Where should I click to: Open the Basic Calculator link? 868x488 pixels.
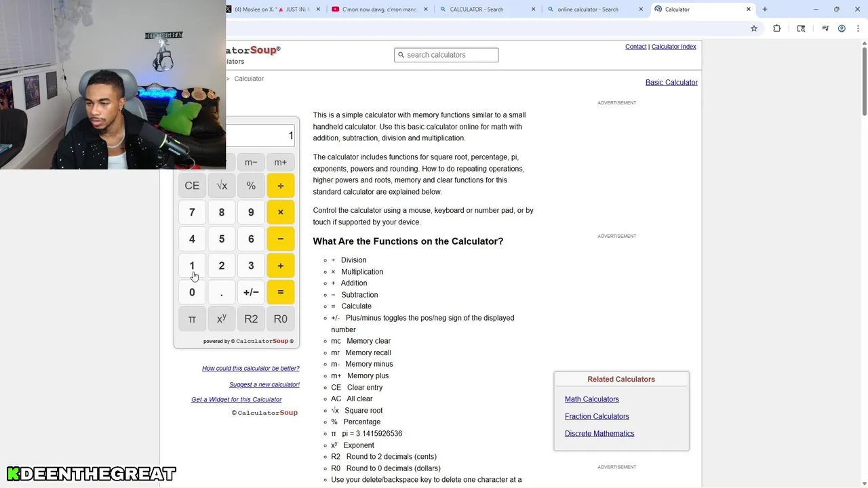coord(671,83)
